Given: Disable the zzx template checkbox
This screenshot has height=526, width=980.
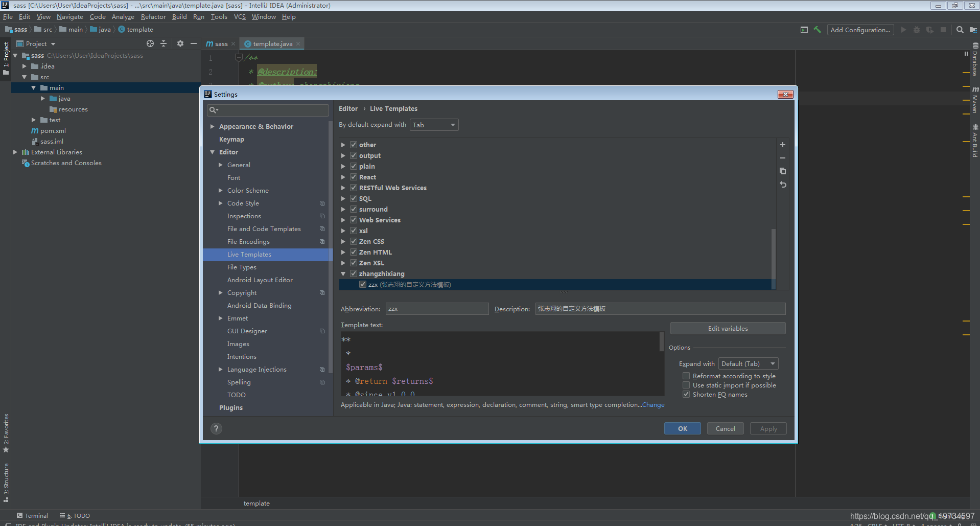Looking at the screenshot, I should [363, 284].
